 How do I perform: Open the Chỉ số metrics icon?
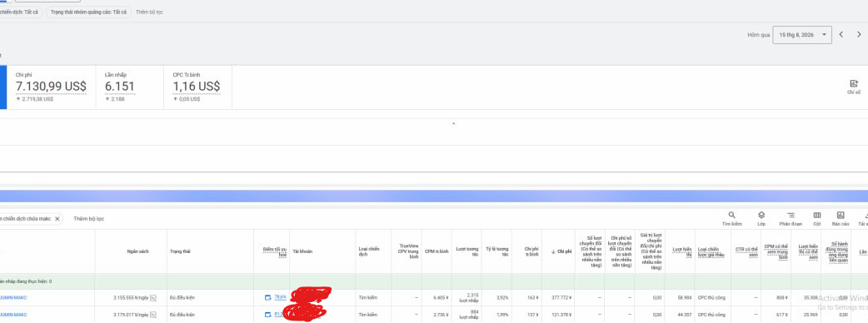point(854,87)
